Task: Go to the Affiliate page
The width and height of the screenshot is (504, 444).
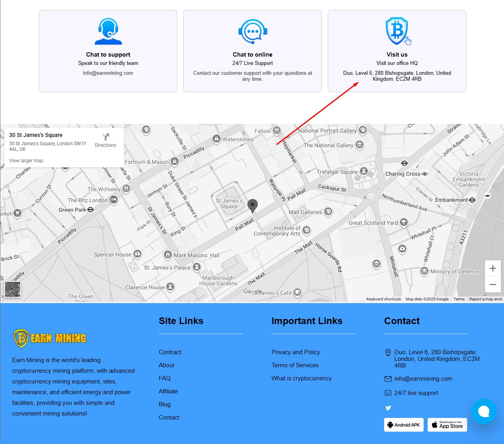Action: 168,391
